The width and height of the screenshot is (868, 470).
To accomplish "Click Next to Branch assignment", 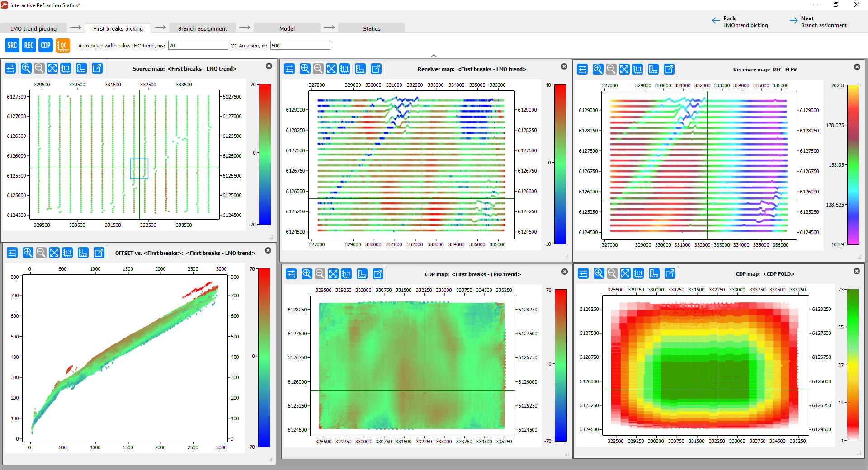I will click(x=818, y=22).
